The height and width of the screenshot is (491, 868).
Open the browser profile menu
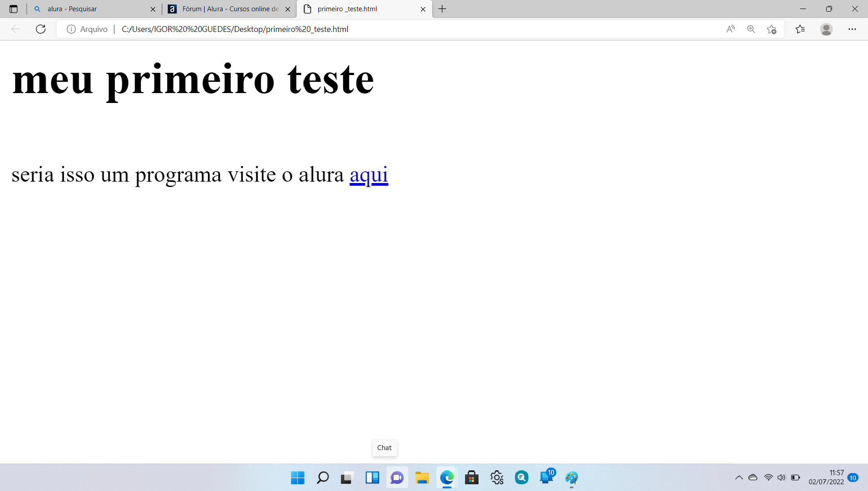[x=826, y=29]
